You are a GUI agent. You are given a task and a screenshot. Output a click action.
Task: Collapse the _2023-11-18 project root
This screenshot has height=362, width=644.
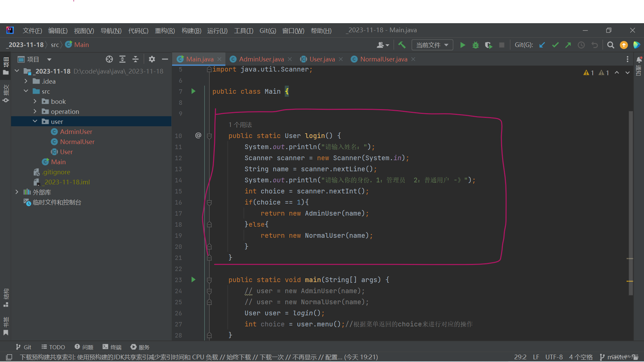point(17,71)
